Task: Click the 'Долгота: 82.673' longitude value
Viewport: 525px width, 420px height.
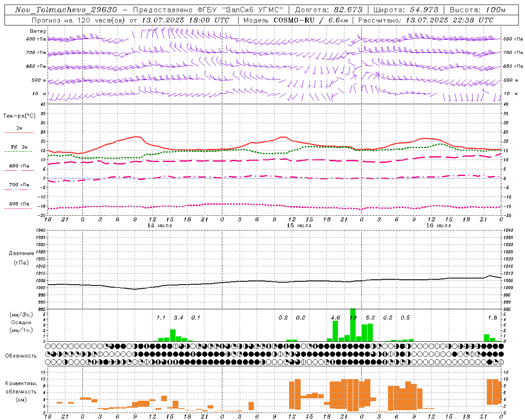Action: click(329, 10)
